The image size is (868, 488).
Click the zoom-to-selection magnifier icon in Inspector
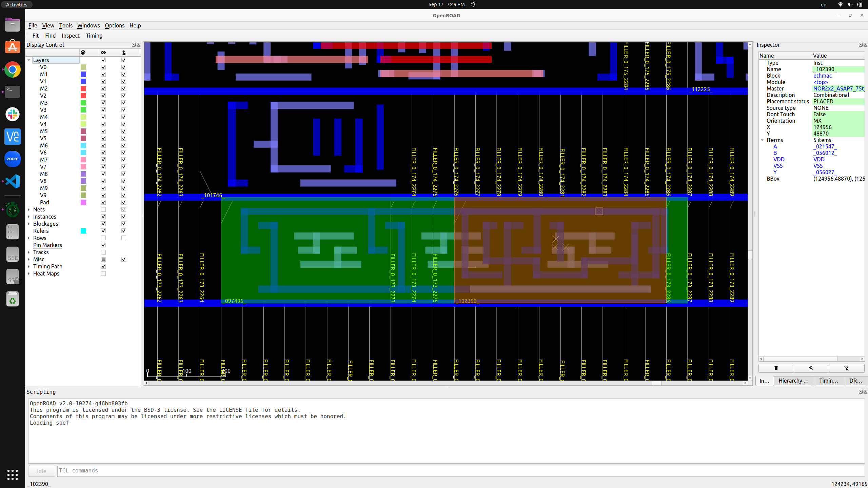(811, 368)
